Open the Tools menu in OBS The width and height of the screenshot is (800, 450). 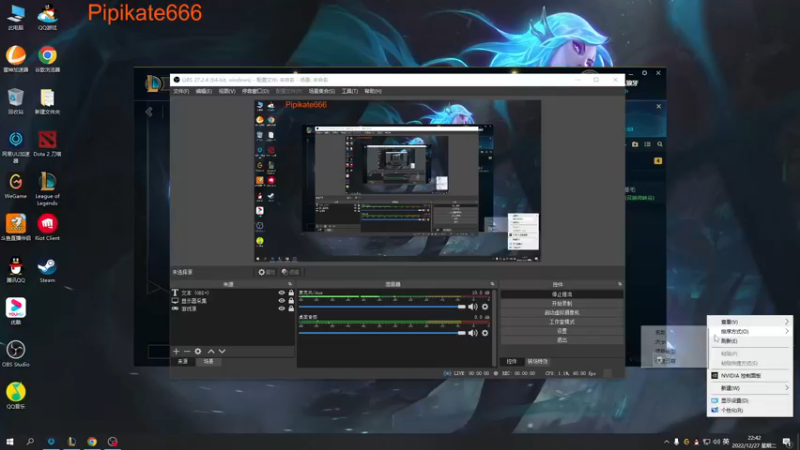coord(349,91)
